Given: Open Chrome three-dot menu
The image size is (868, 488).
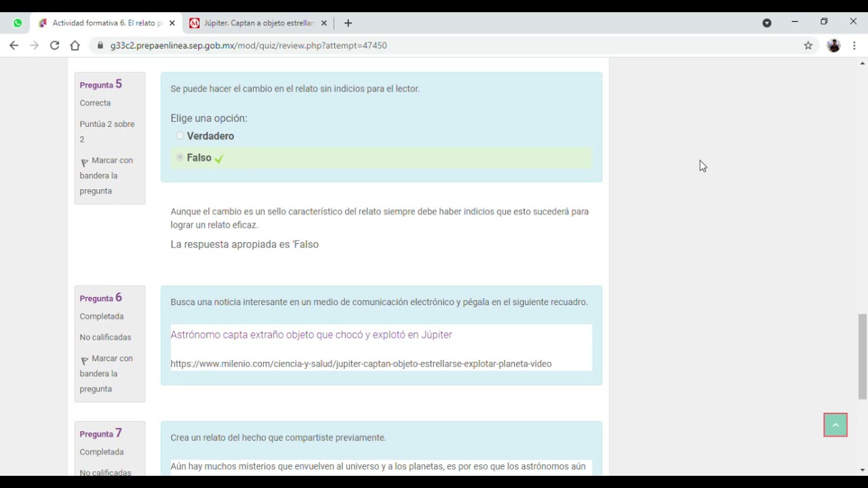Looking at the screenshot, I should pyautogui.click(x=854, y=45).
